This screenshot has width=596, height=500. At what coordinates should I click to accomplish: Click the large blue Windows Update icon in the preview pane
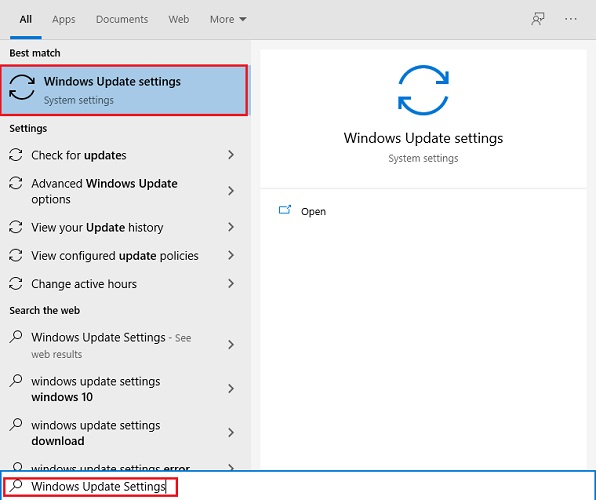click(423, 90)
